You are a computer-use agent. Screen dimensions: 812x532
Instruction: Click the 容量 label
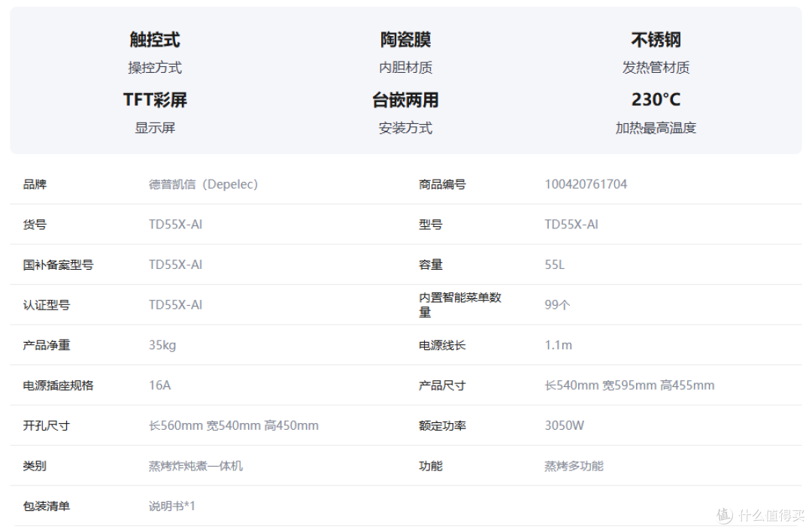pos(430,265)
